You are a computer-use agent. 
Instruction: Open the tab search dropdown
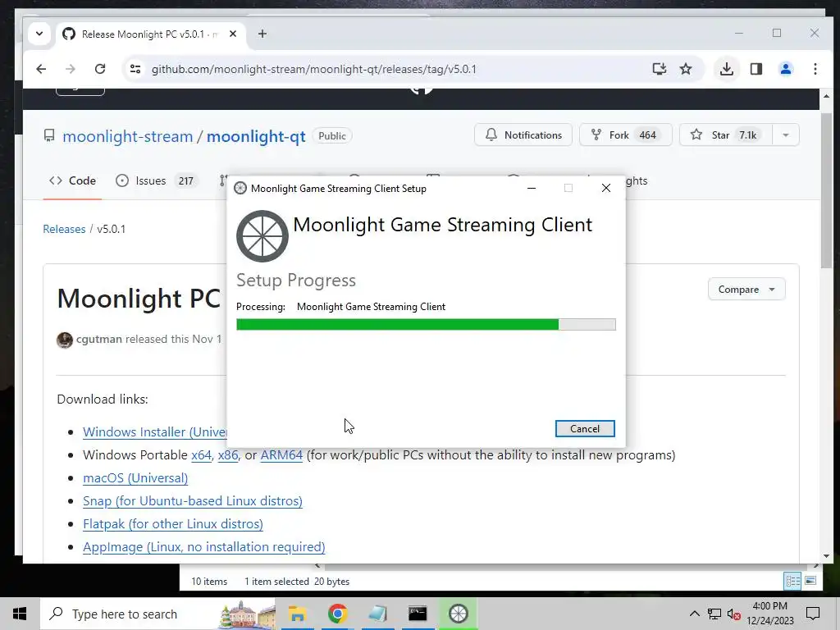coord(39,34)
